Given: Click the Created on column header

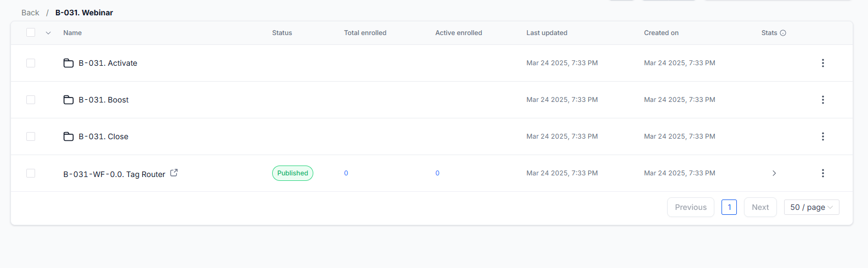Looking at the screenshot, I should (x=661, y=33).
